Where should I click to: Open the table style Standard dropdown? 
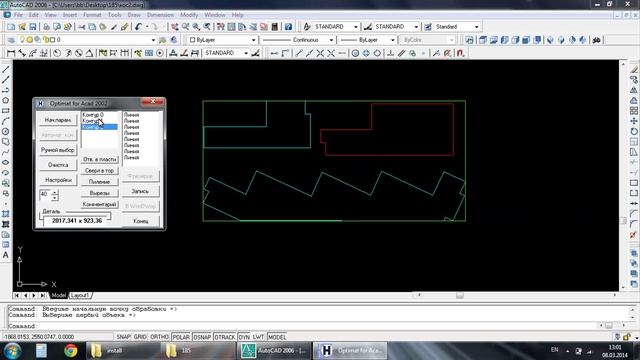[x=476, y=27]
